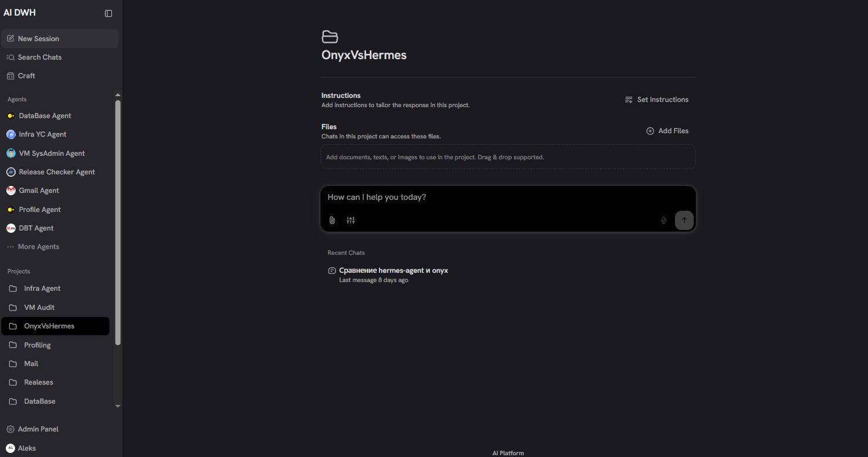Click the Admin Panel gear icon
This screenshot has height=457, width=868.
(x=10, y=429)
